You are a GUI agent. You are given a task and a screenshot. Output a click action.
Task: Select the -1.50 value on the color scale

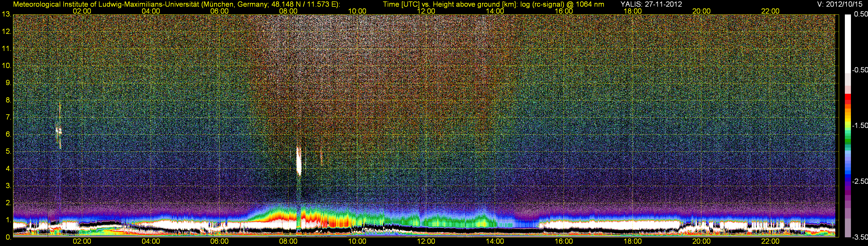860,125
